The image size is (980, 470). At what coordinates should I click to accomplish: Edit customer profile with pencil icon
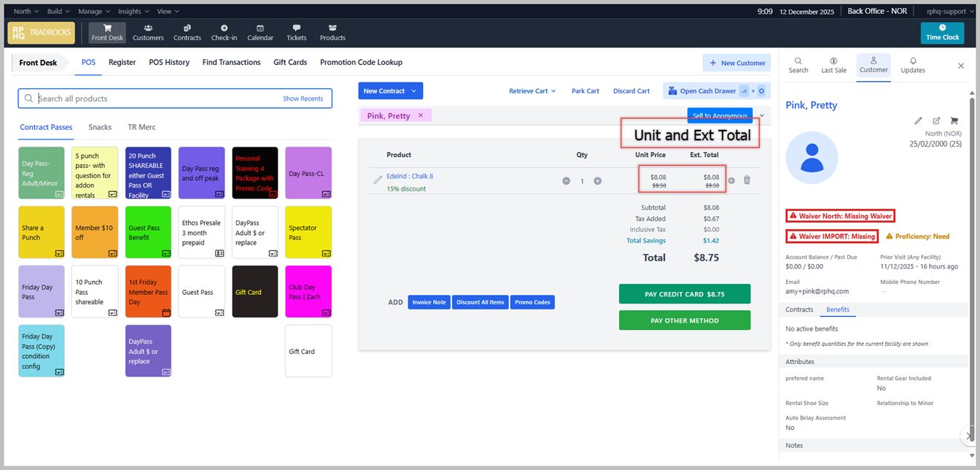point(918,121)
